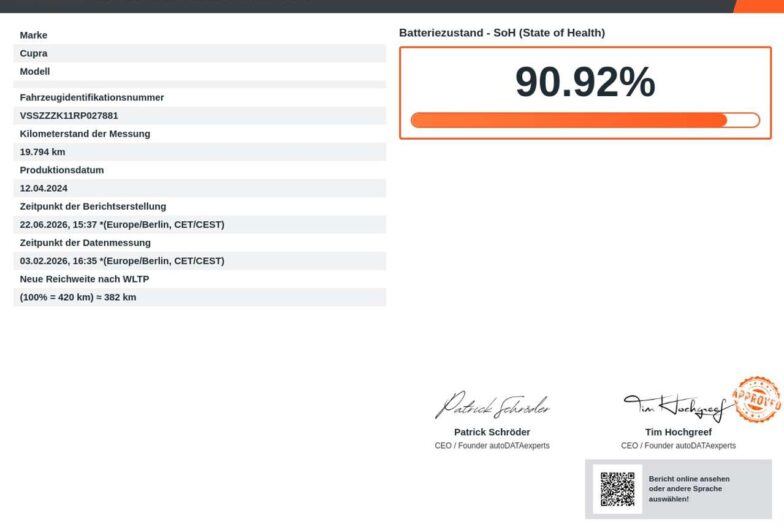Screen dimensions: 784x527
Task: Click the Batteriezustand SoH heading
Action: (502, 32)
